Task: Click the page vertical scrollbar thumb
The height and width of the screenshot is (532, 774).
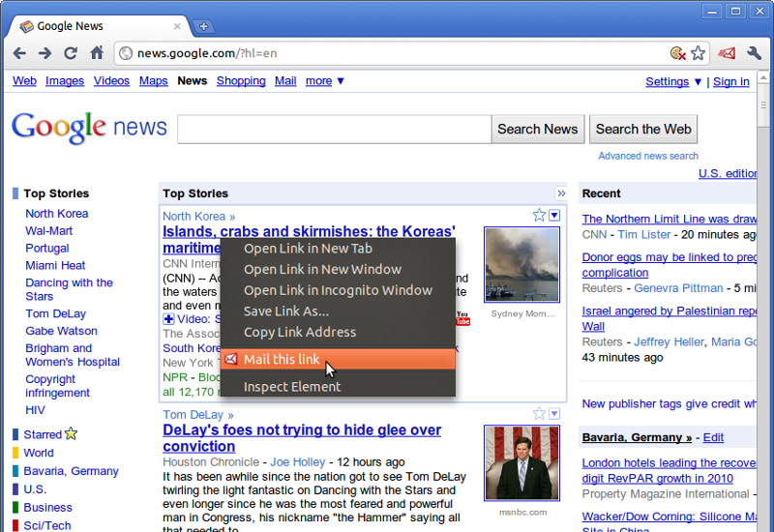Action: tap(763, 105)
